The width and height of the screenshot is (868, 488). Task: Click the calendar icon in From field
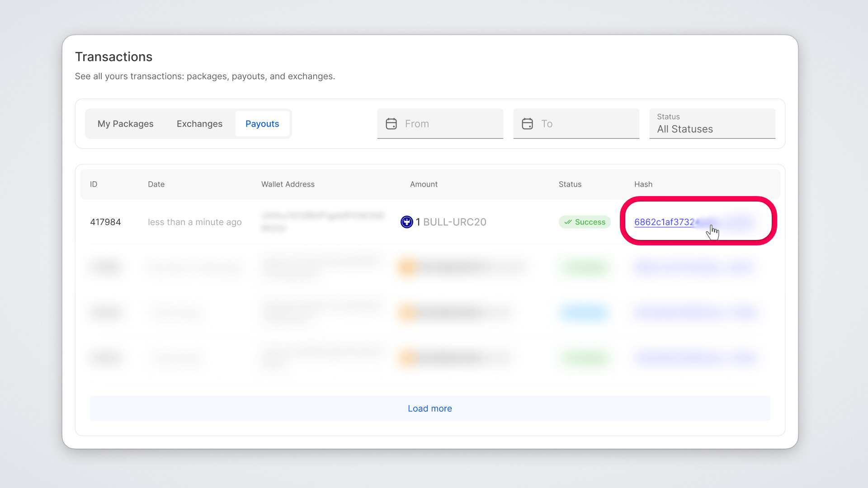coord(391,124)
